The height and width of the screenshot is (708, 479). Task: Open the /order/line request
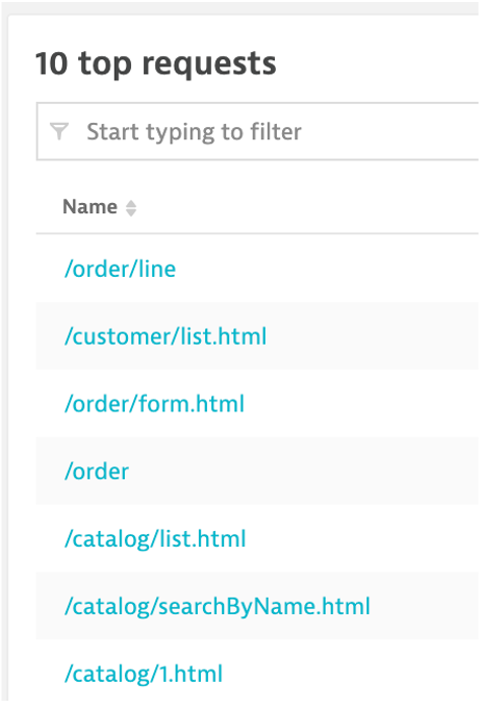pos(120,269)
